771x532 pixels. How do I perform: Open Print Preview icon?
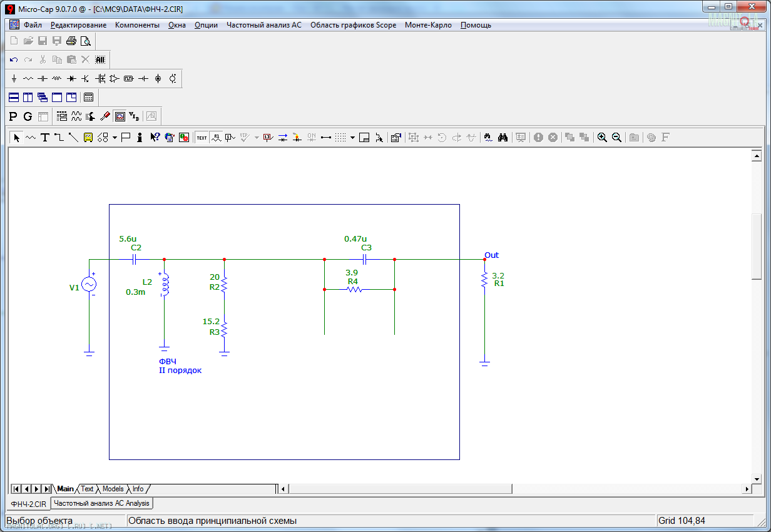pos(86,41)
